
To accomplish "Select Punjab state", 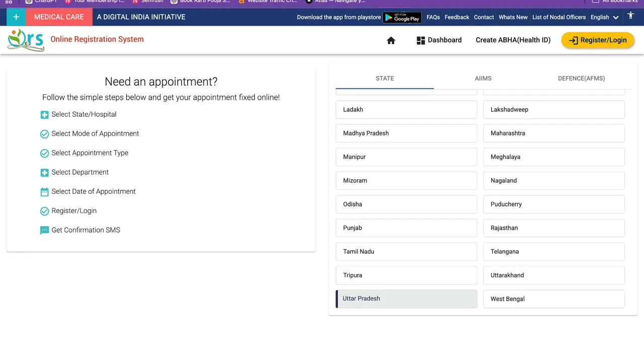I will tap(407, 228).
